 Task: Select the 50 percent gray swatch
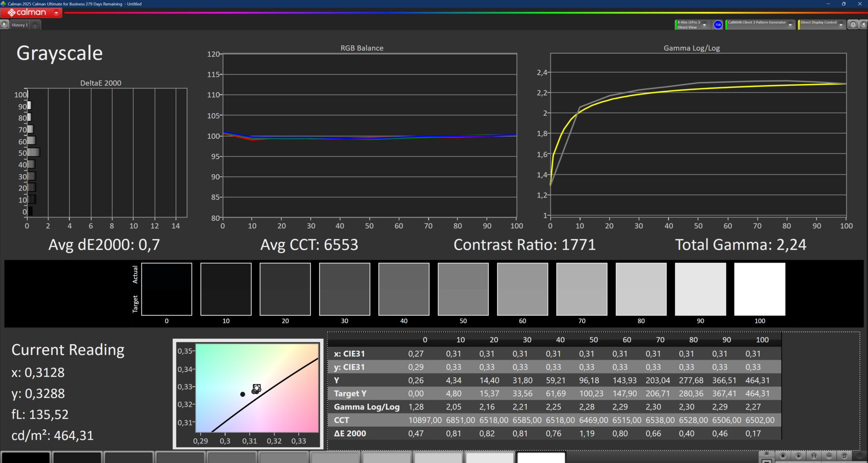tap(463, 289)
